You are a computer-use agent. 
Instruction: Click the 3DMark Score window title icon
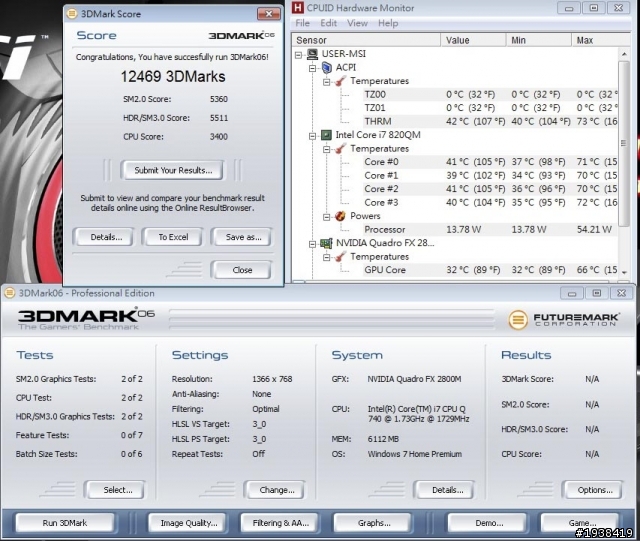tap(72, 14)
